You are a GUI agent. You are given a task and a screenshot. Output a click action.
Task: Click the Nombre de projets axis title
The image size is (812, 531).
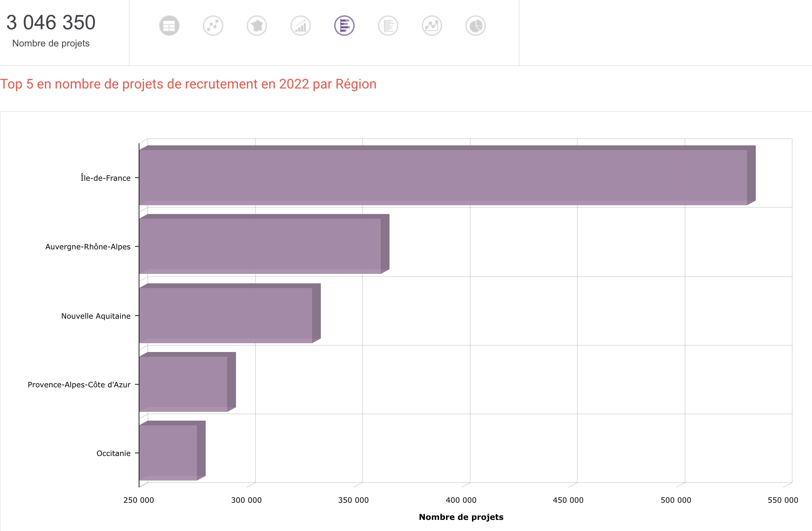(461, 517)
